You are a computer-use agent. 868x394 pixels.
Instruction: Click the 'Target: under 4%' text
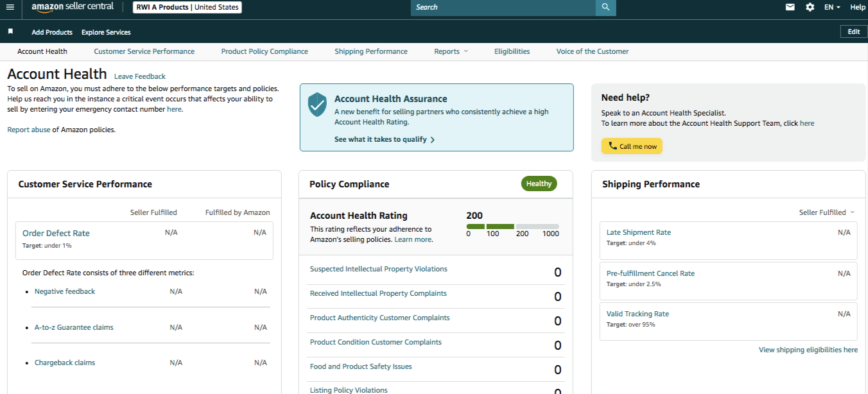(x=631, y=243)
